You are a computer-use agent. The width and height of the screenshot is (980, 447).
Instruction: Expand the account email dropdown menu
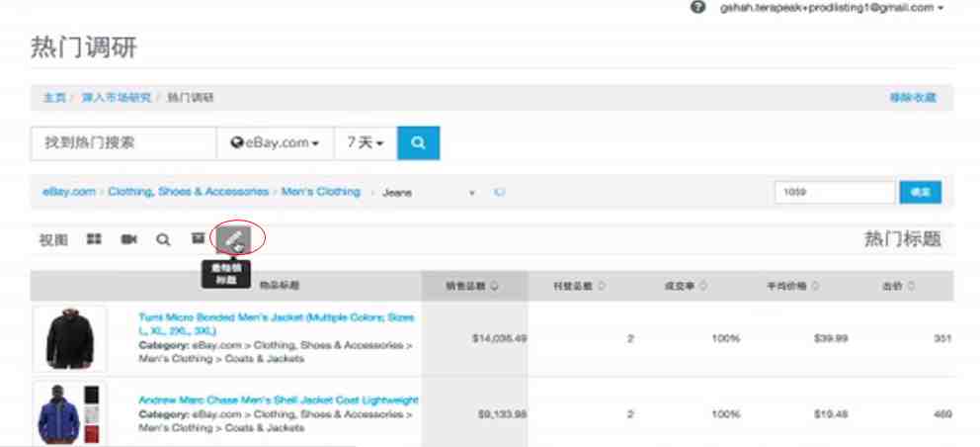832,8
